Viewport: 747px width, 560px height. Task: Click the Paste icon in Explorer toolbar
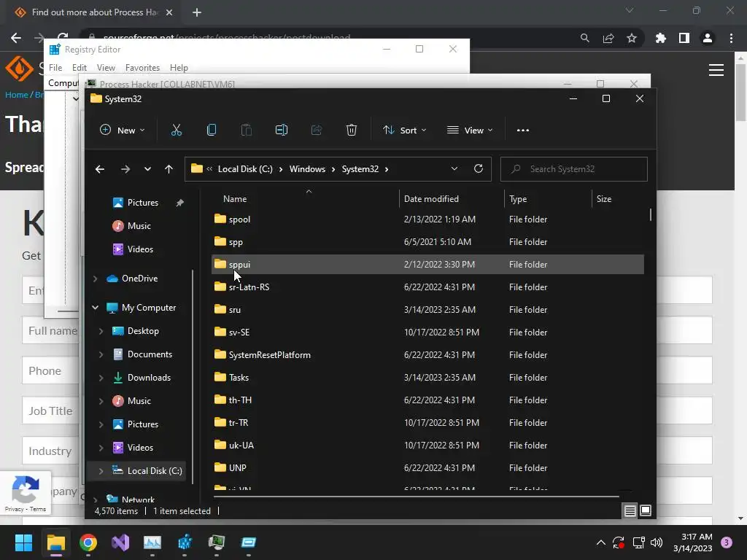pyautogui.click(x=247, y=130)
